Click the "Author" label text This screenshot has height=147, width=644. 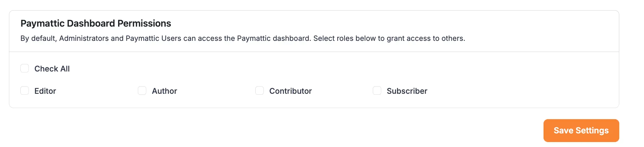[164, 91]
